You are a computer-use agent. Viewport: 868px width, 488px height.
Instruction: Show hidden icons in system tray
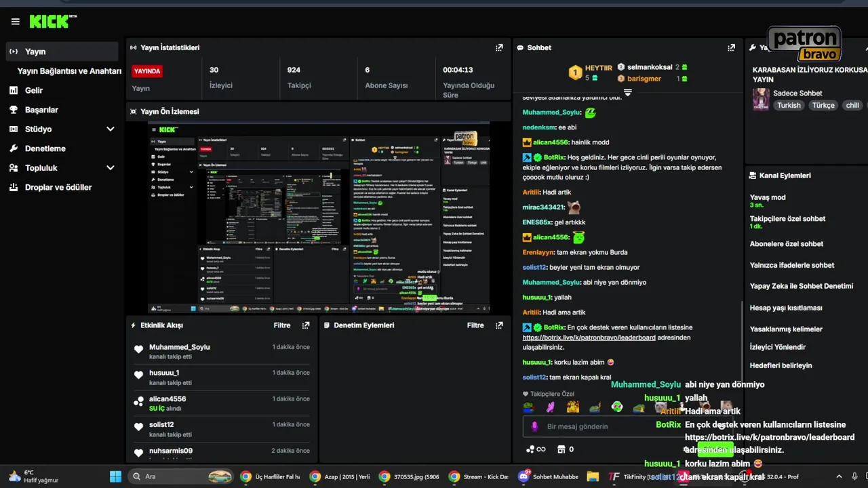839,476
